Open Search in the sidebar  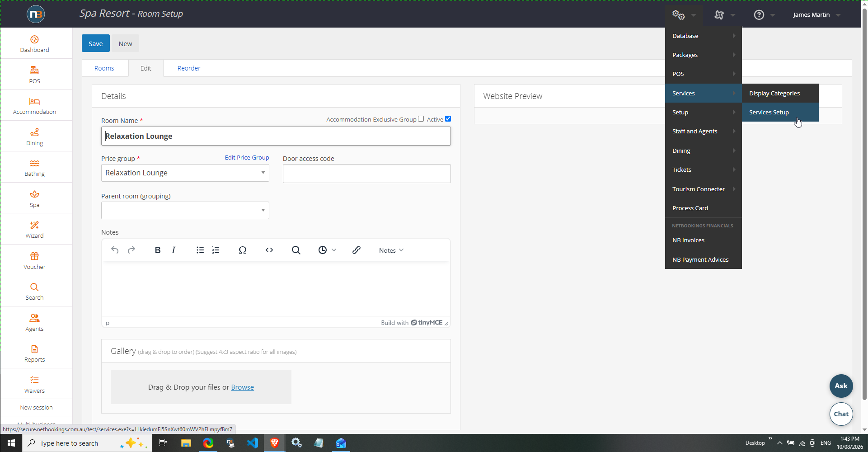(35, 292)
